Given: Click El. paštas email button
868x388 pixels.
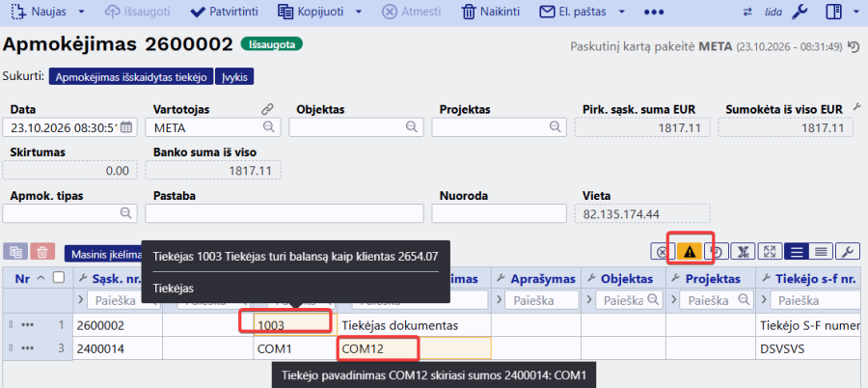Looking at the screenshot, I should [573, 12].
